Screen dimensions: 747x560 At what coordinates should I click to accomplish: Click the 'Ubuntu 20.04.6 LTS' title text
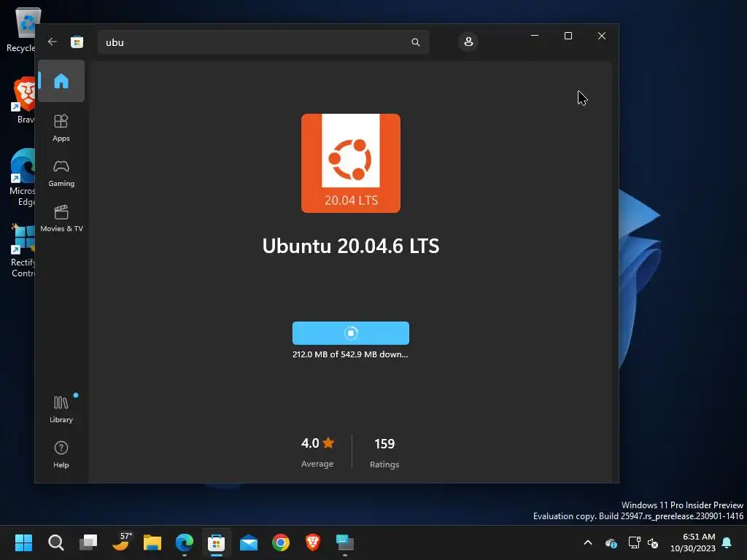(351, 246)
